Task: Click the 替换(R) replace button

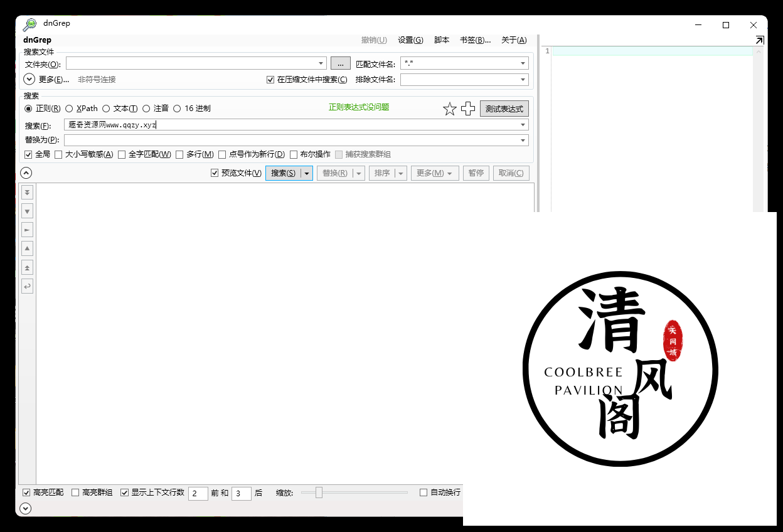Action: (x=335, y=173)
